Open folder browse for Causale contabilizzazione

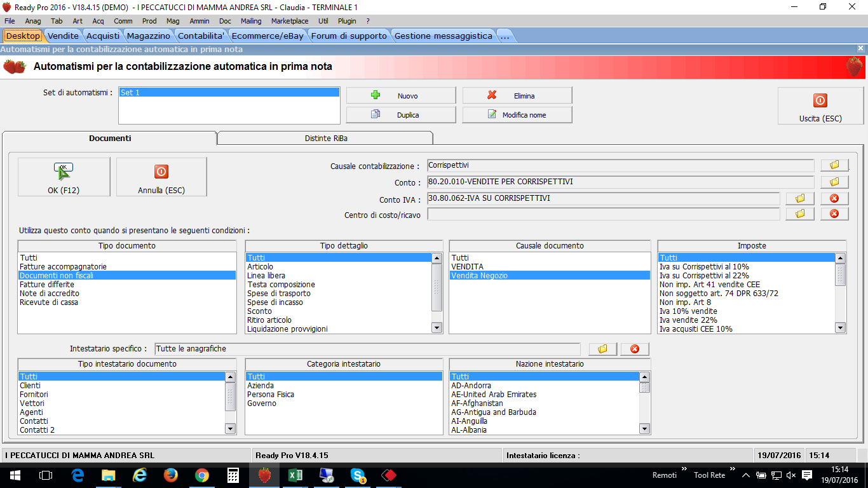(834, 165)
